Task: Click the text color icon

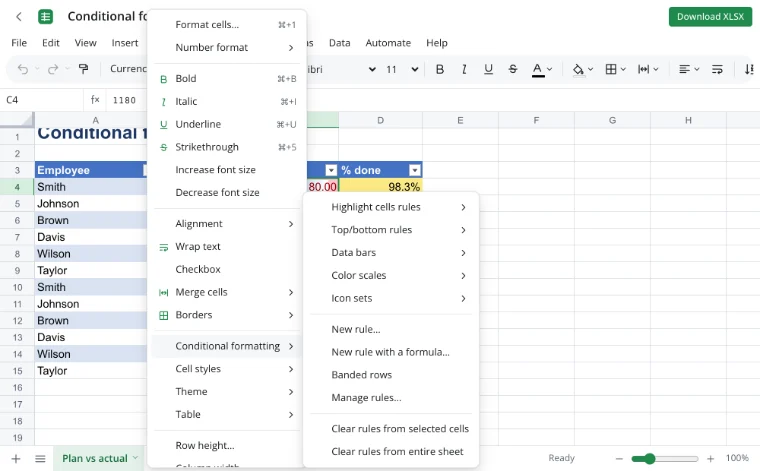Action: [x=538, y=69]
